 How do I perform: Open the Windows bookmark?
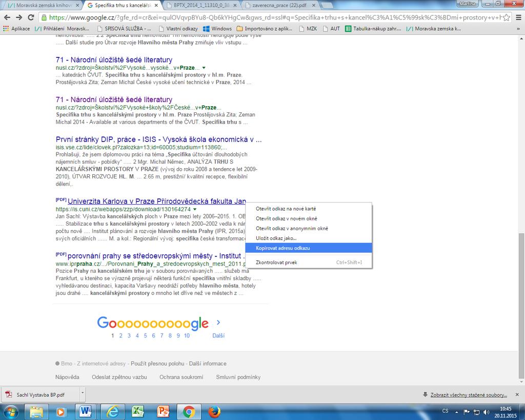pos(217,29)
